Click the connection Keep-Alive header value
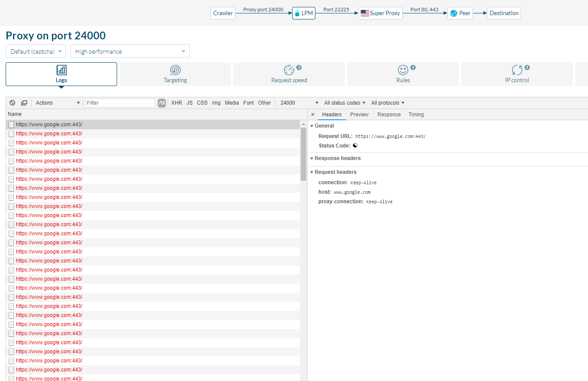Screen dimensions: 588x381 pyautogui.click(x=363, y=183)
